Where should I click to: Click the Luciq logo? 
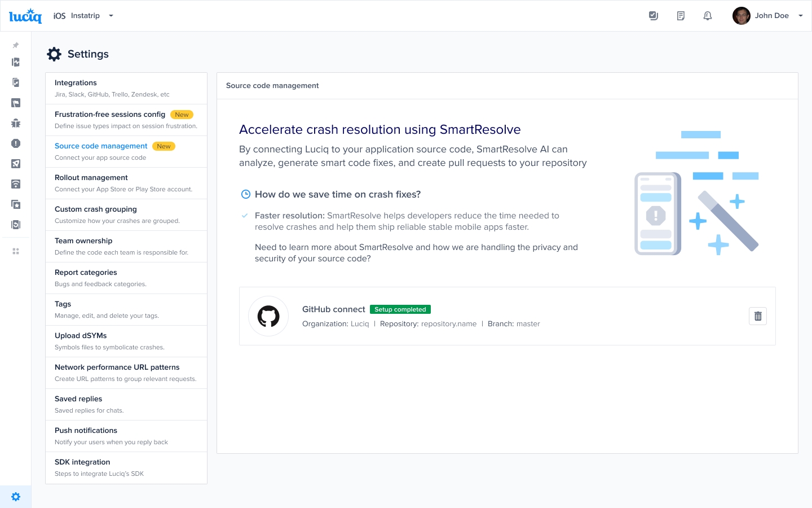(x=25, y=16)
